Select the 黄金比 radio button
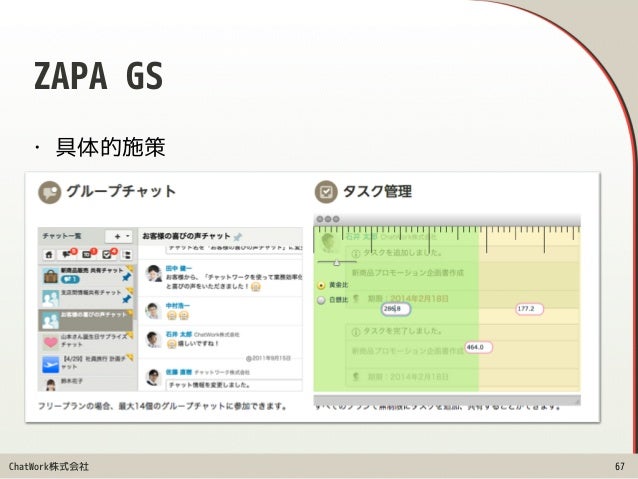 (x=321, y=285)
